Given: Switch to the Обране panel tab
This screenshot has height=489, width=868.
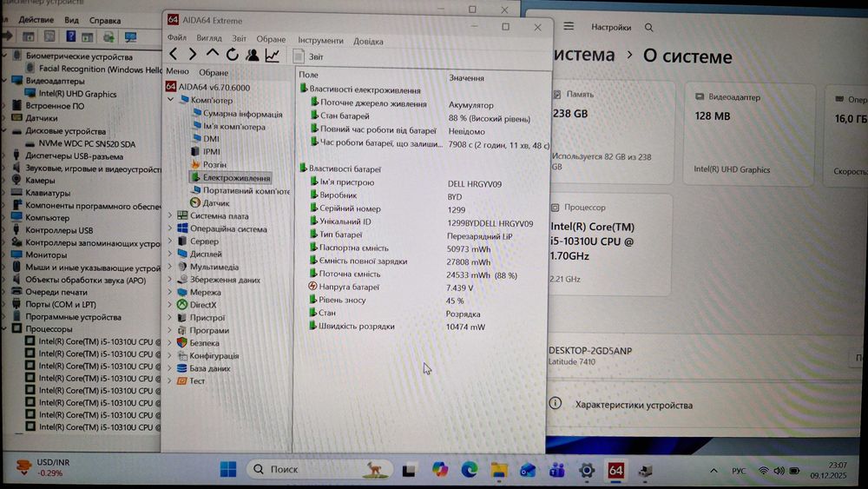Looking at the screenshot, I should (214, 73).
